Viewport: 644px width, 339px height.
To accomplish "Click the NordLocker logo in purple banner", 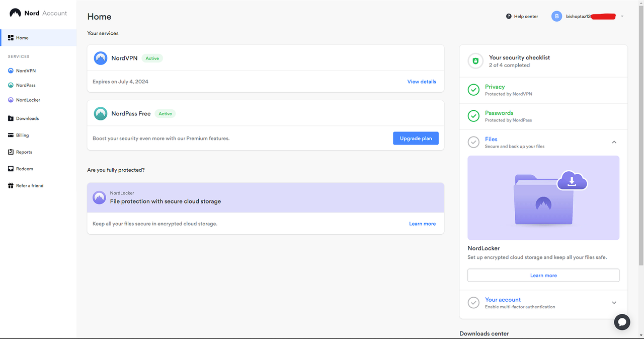I will click(99, 197).
